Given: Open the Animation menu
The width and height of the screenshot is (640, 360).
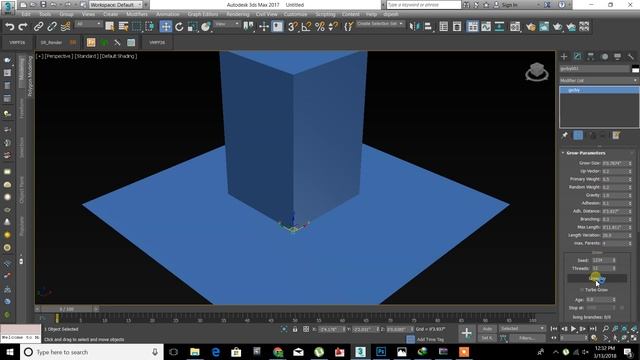Looking at the screenshot, I should click(168, 14).
